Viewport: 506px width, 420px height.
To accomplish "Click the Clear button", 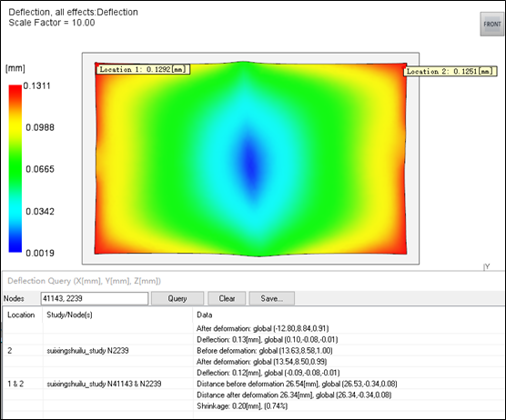I will 227,298.
